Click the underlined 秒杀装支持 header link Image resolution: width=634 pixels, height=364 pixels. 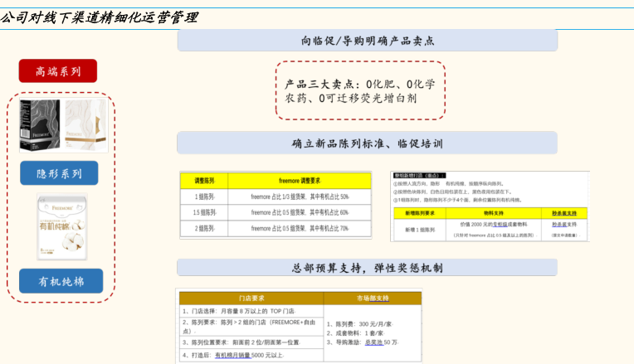[x=564, y=212]
